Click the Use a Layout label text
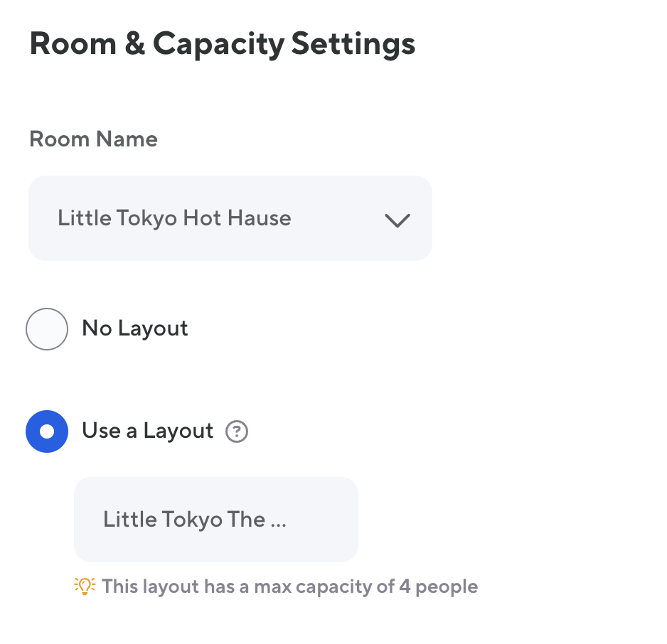 coord(148,431)
